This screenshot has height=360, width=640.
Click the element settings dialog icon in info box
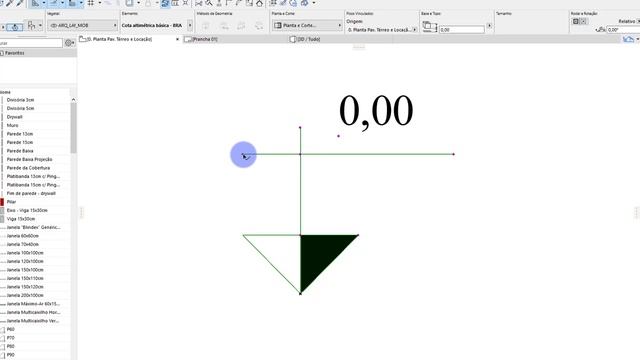(15, 27)
